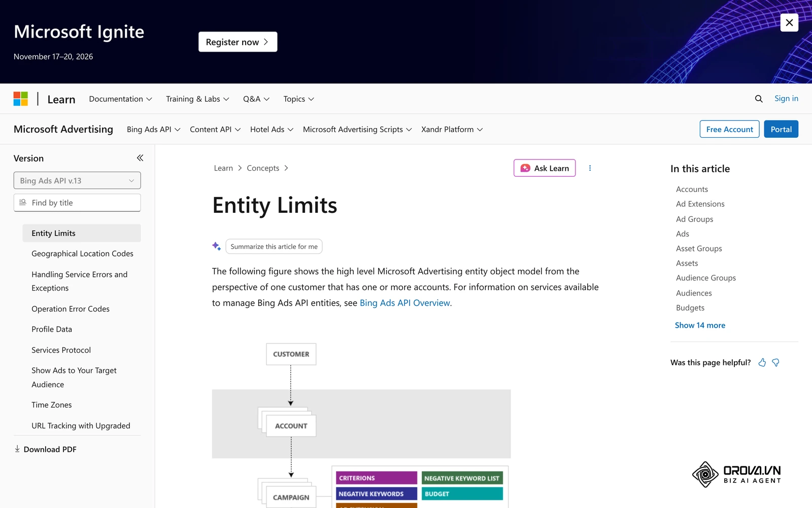This screenshot has width=812, height=508.
Task: Jump to Audience Groups section
Action: point(705,278)
